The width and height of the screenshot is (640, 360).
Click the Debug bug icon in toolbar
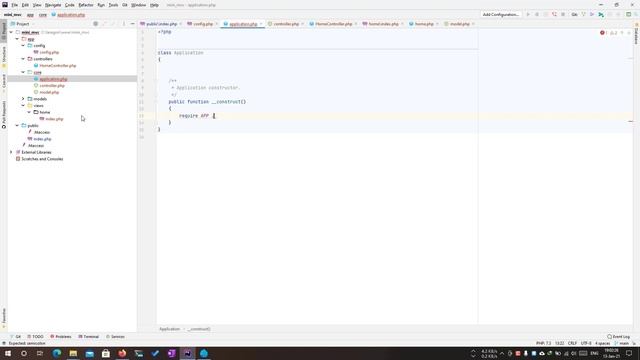pyautogui.click(x=537, y=14)
